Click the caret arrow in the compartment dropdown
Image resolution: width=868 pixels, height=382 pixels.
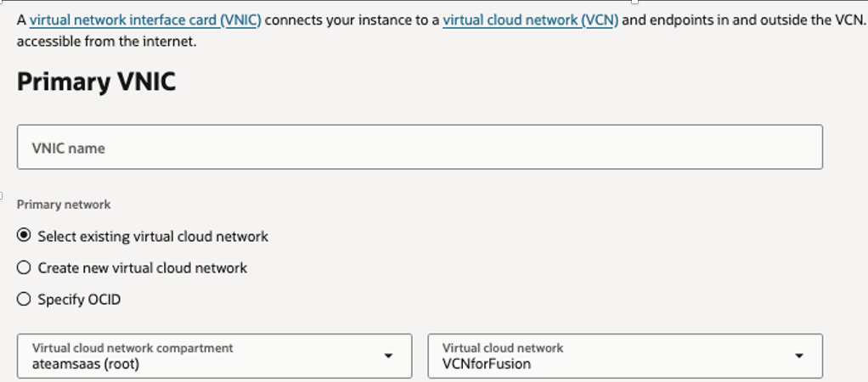tap(388, 356)
